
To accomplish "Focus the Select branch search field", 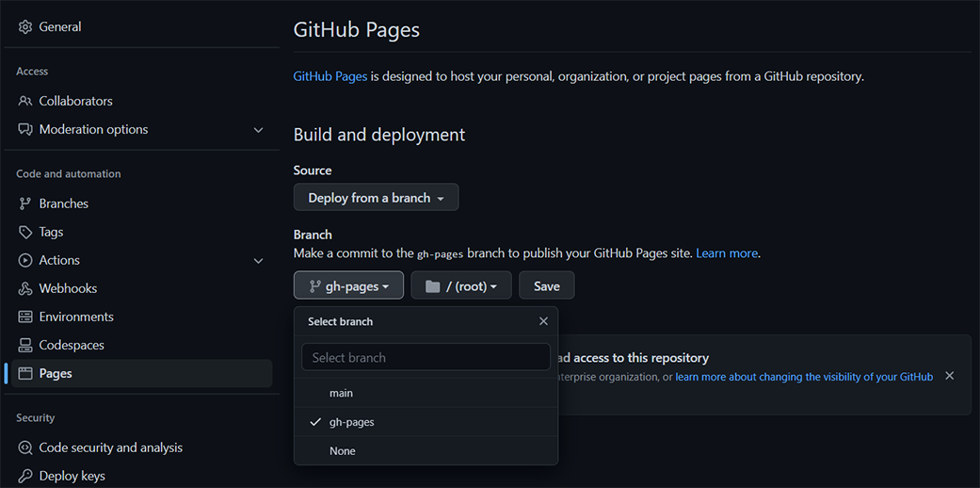I will click(426, 357).
